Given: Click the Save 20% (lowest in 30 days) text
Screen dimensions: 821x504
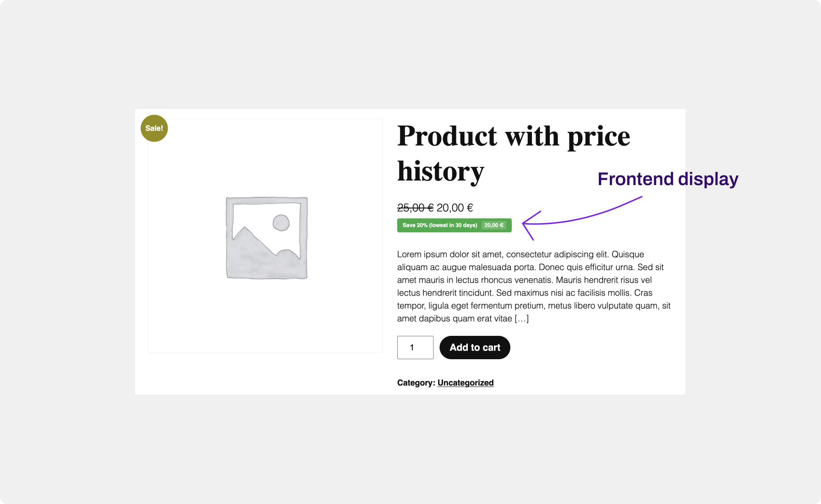Looking at the screenshot, I should [440, 225].
